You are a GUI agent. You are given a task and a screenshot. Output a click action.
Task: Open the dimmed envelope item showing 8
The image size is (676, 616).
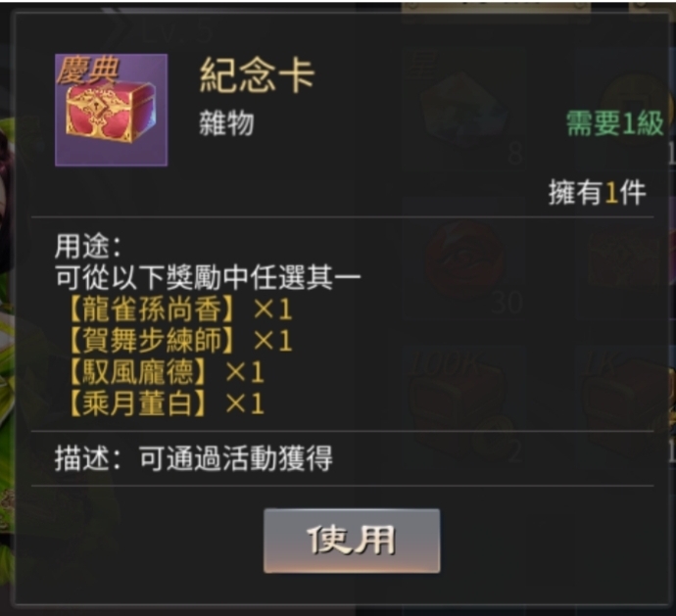pyautogui.click(x=464, y=108)
